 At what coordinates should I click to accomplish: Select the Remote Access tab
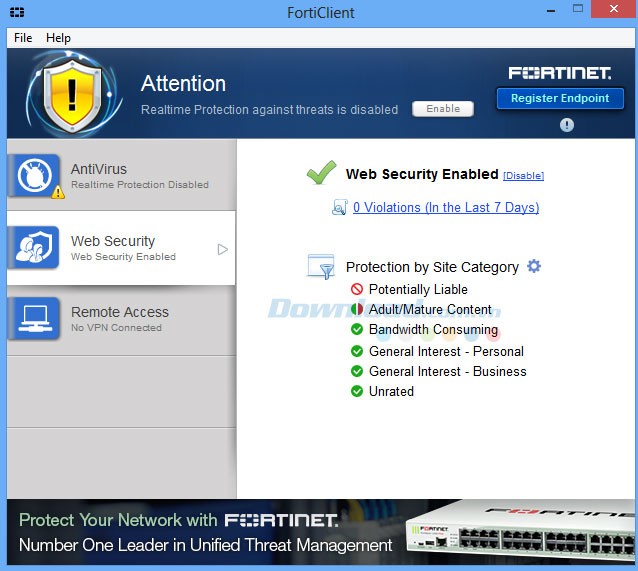(x=121, y=319)
